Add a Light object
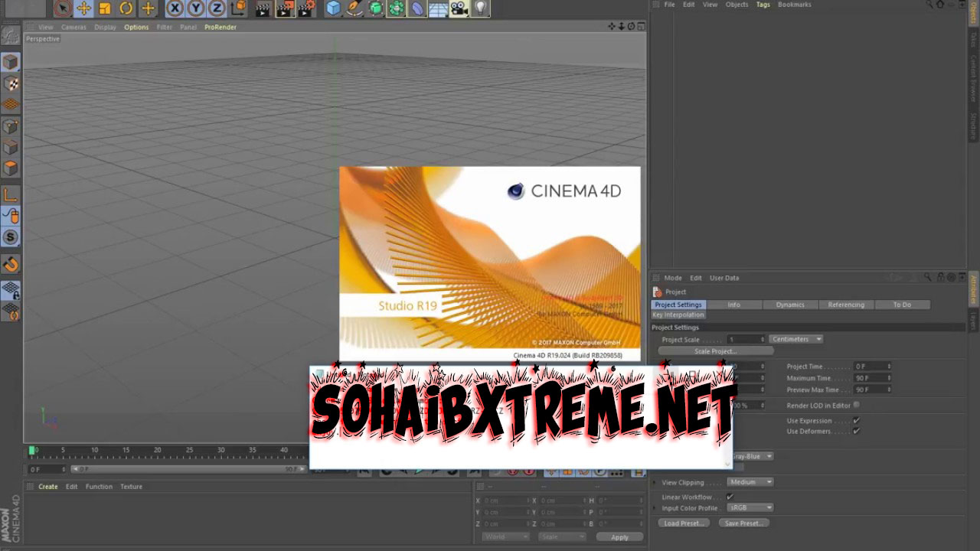This screenshot has width=980, height=551. coord(480,8)
